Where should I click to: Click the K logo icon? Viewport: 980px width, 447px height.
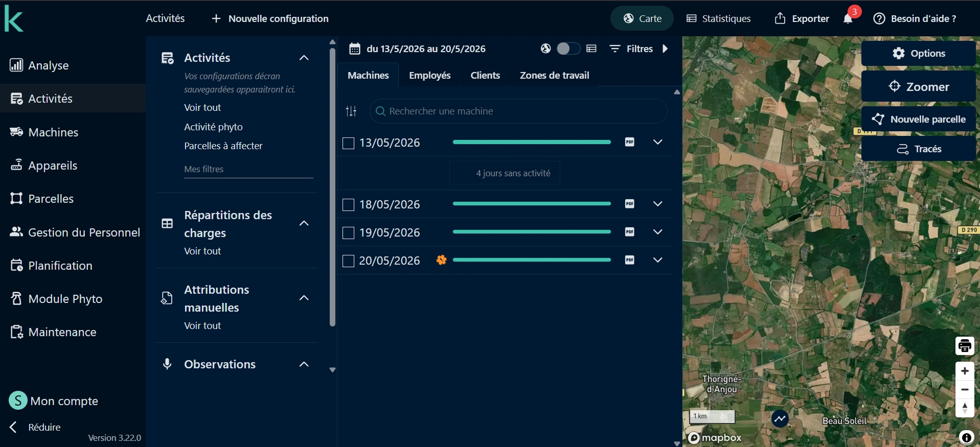click(x=14, y=19)
